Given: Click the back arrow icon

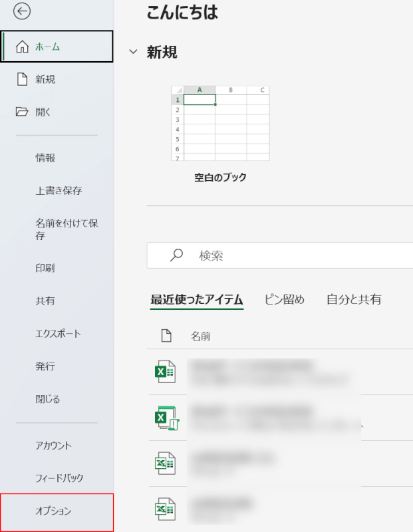Looking at the screenshot, I should pos(21,12).
